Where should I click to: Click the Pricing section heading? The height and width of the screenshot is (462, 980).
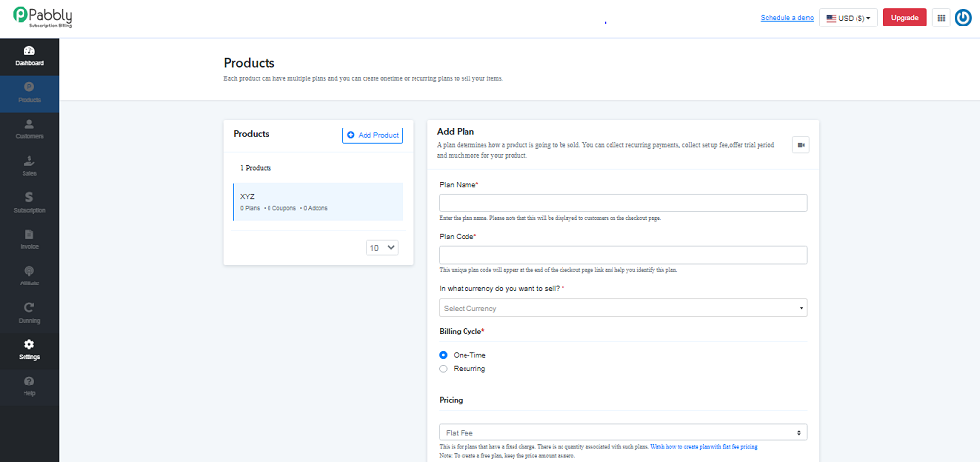point(451,399)
